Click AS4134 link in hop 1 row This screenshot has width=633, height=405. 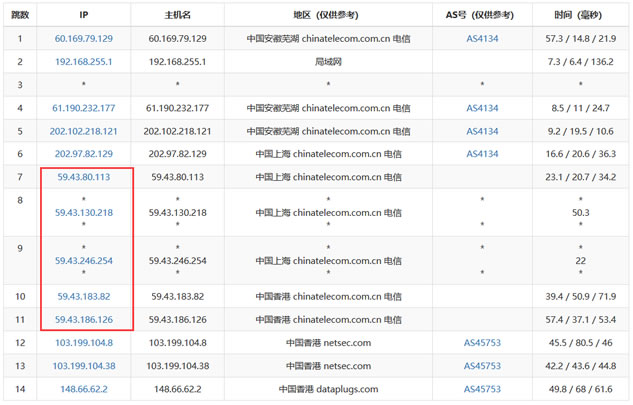coord(482,38)
